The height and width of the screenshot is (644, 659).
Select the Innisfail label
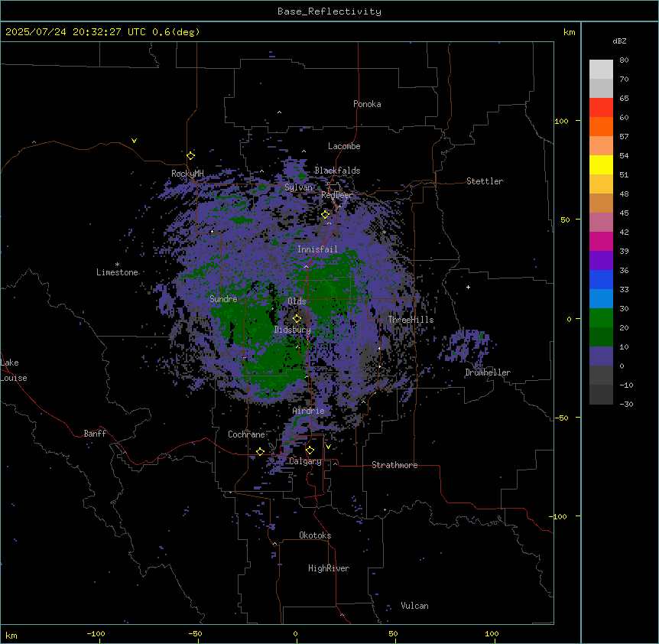(x=317, y=249)
